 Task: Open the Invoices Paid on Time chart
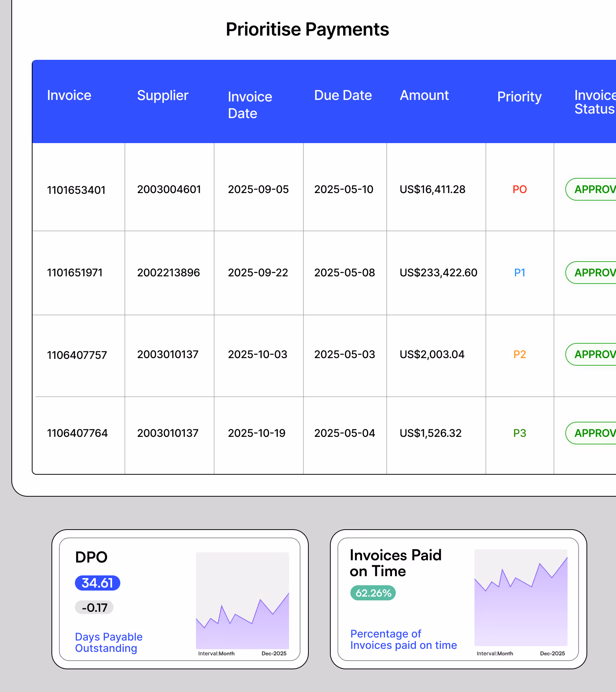(521, 598)
